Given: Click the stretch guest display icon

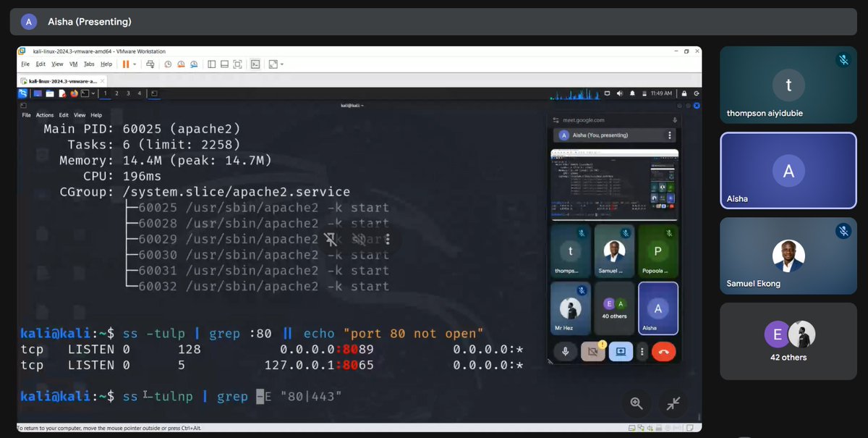Looking at the screenshot, I should (x=273, y=64).
